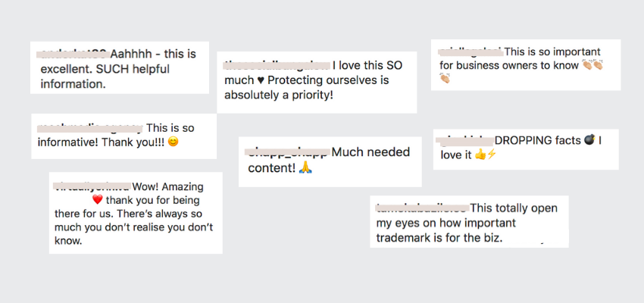The width and height of the screenshot is (644, 303).
Task: Open the blurred username before "This is so informative!"
Action: click(x=89, y=127)
